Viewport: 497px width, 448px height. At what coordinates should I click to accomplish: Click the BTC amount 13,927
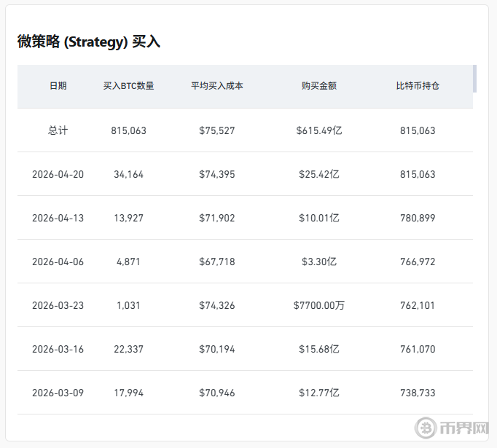click(128, 218)
